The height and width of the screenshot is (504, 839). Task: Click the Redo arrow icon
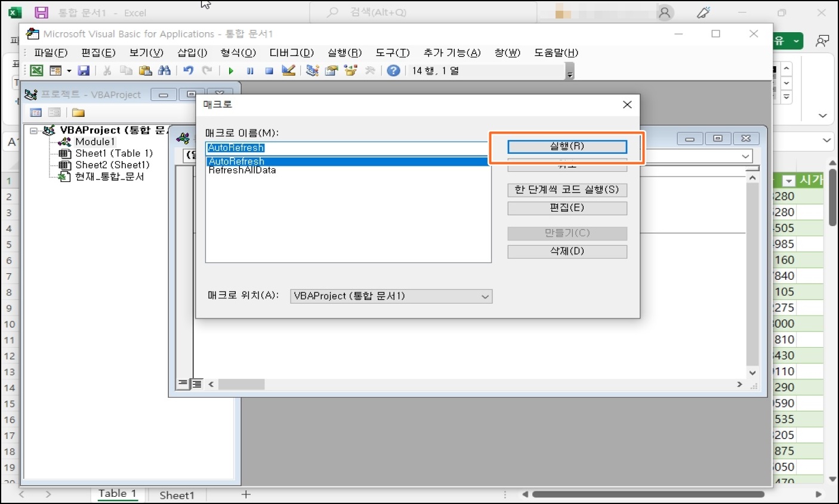207,71
